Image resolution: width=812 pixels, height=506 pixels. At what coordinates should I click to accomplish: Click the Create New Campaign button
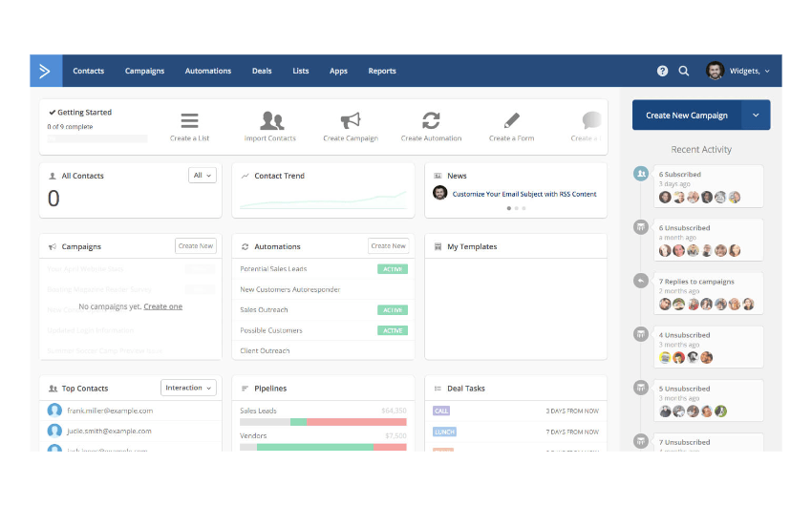click(x=687, y=115)
